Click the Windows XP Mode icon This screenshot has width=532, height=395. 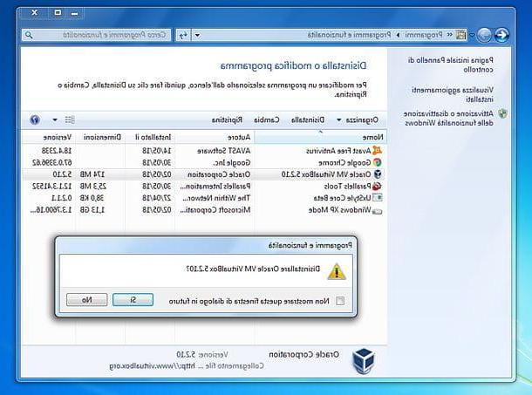tap(377, 211)
